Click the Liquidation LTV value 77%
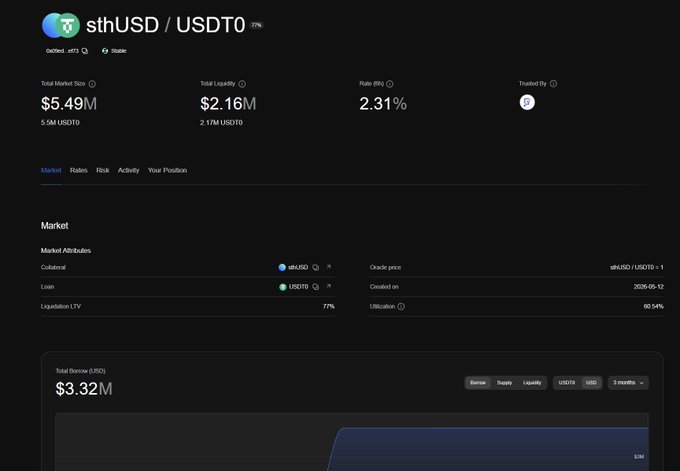 329,306
